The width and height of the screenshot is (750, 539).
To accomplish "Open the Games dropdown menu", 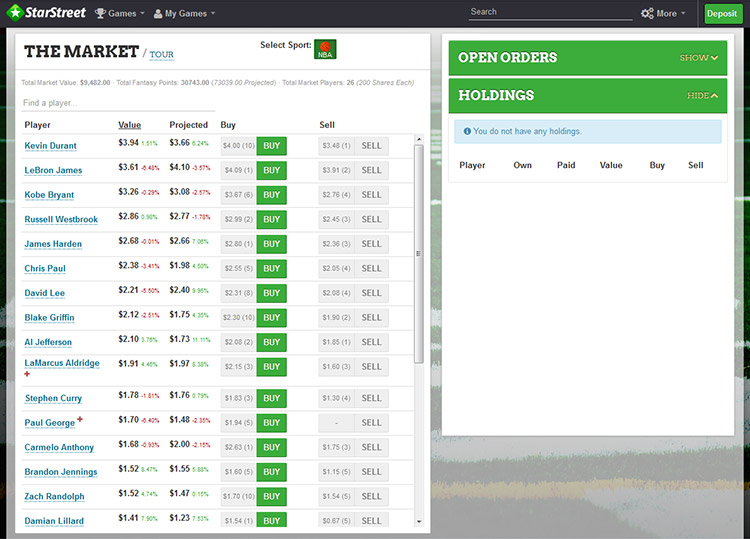I will 120,13.
